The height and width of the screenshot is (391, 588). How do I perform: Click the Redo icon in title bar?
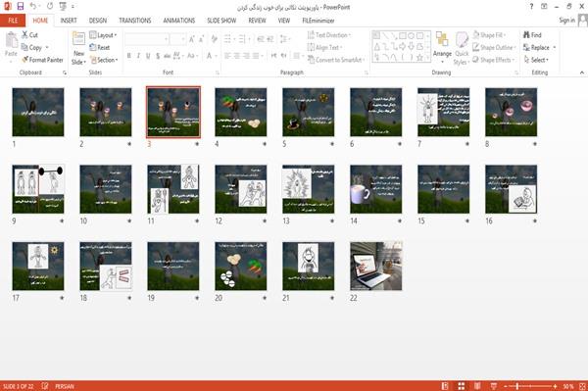[50, 6]
